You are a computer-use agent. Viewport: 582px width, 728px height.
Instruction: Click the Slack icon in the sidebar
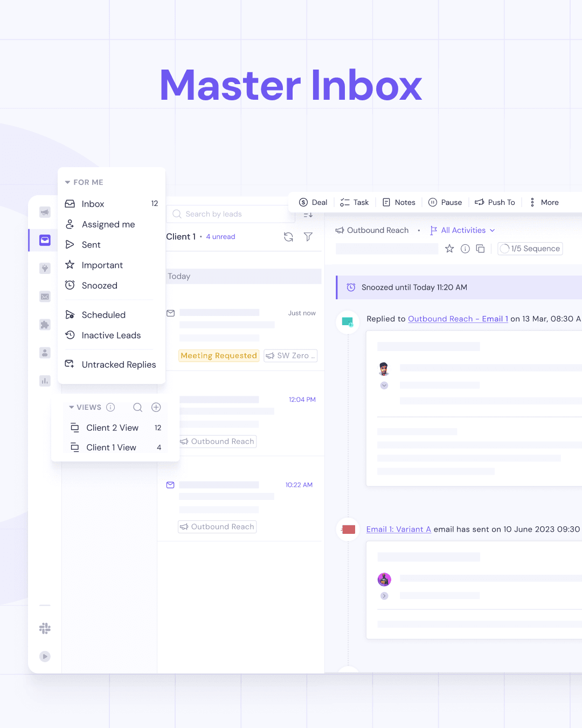pyautogui.click(x=45, y=628)
